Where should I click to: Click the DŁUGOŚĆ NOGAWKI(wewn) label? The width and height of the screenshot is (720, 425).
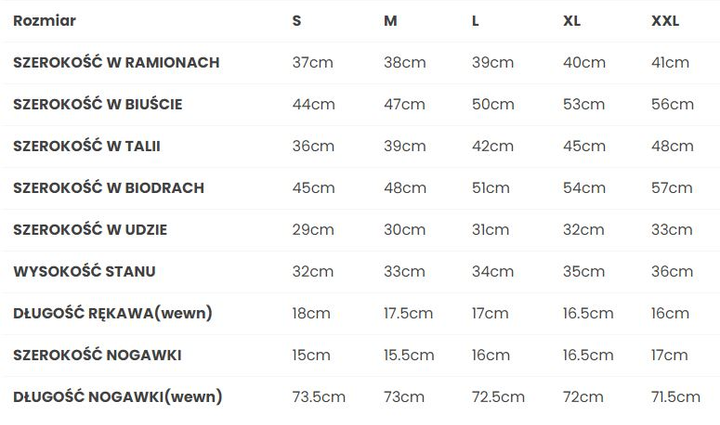(118, 397)
